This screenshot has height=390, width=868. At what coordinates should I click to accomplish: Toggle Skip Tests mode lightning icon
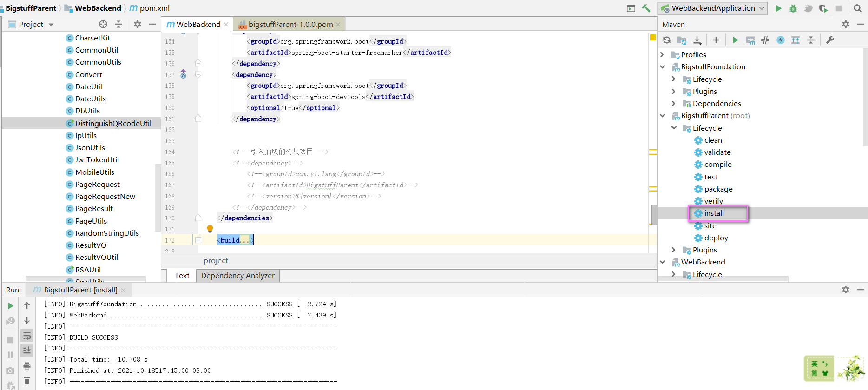(781, 40)
